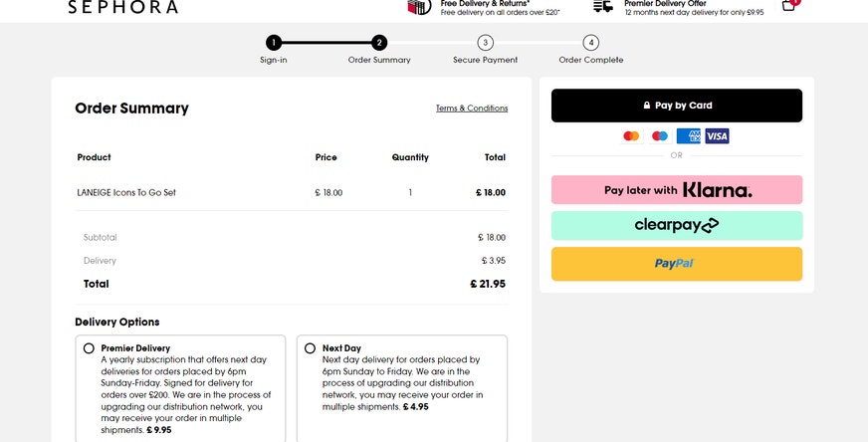Pay by Card button
This screenshot has height=442, width=868.
click(677, 106)
